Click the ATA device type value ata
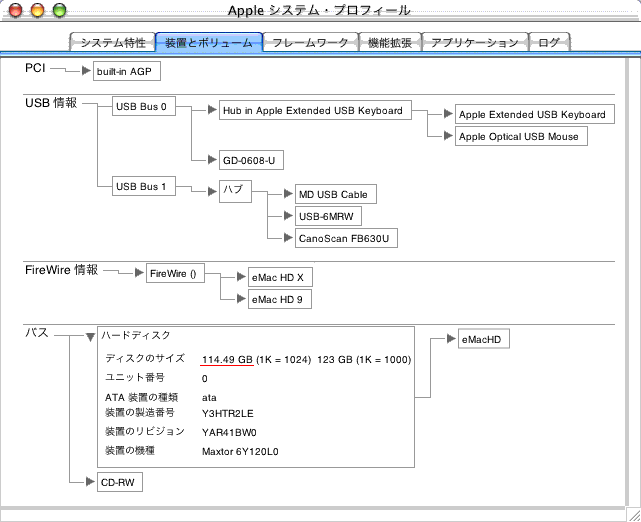This screenshot has height=522, width=641. pos(209,397)
